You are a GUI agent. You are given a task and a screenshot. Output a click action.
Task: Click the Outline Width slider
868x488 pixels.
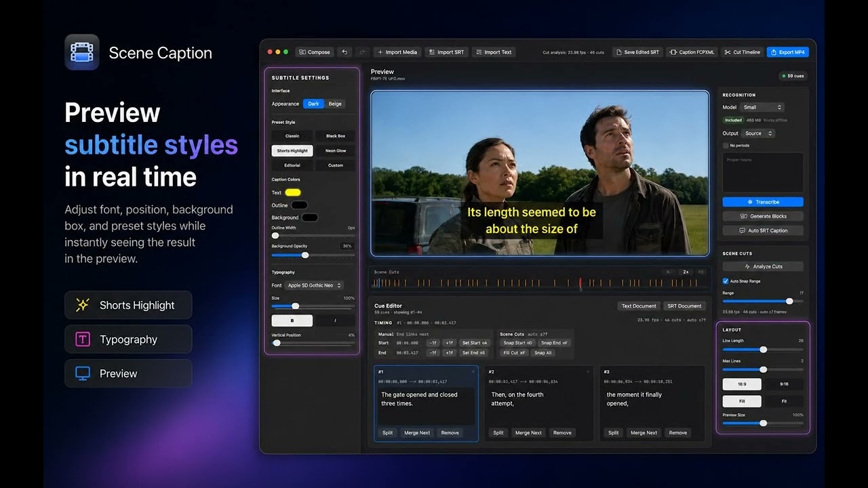[x=313, y=236]
